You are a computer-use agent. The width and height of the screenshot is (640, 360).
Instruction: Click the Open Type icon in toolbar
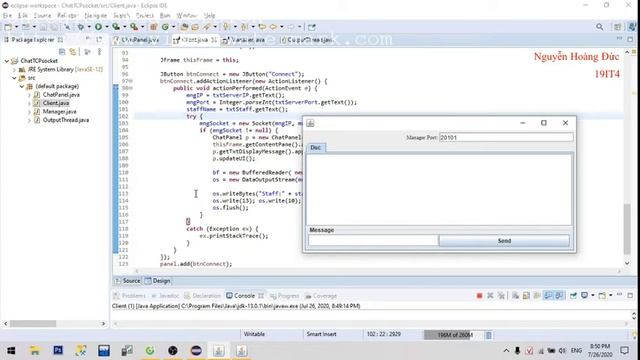click(x=184, y=27)
